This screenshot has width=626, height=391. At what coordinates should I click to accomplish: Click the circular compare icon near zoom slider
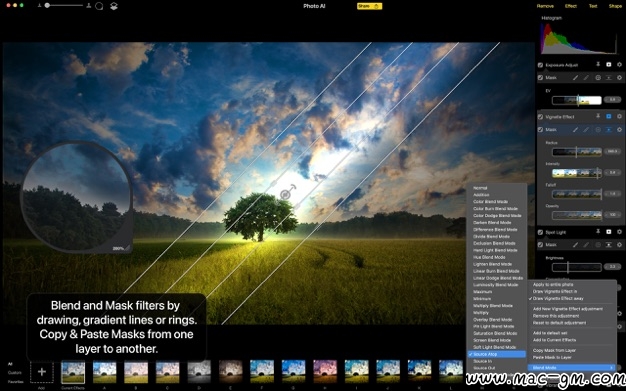coord(99,6)
